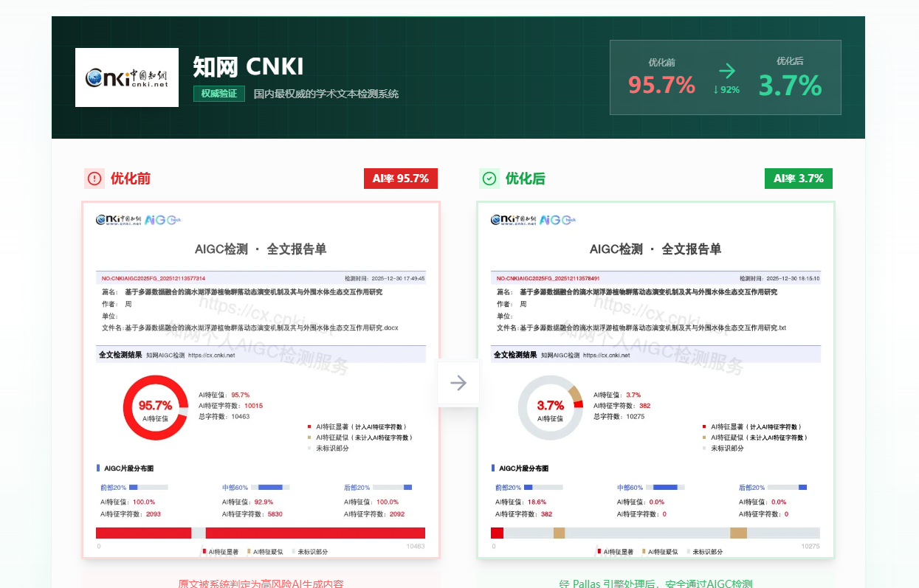Click the green checkmark icon beside 优化后

point(489,179)
